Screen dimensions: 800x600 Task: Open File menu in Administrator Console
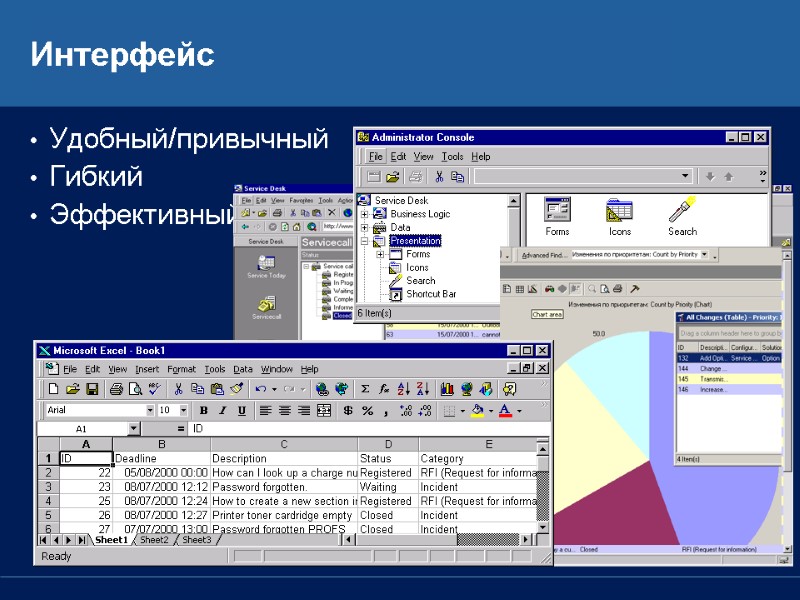tap(376, 157)
